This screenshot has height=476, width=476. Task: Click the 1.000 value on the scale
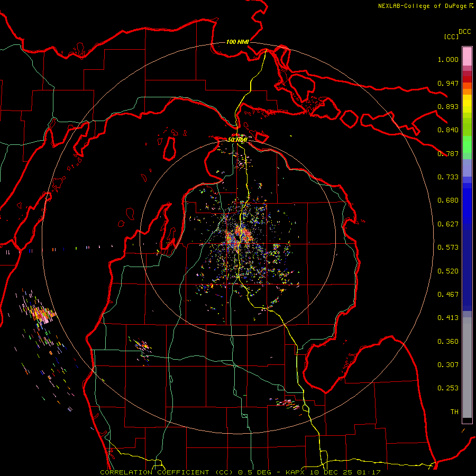[448, 59]
